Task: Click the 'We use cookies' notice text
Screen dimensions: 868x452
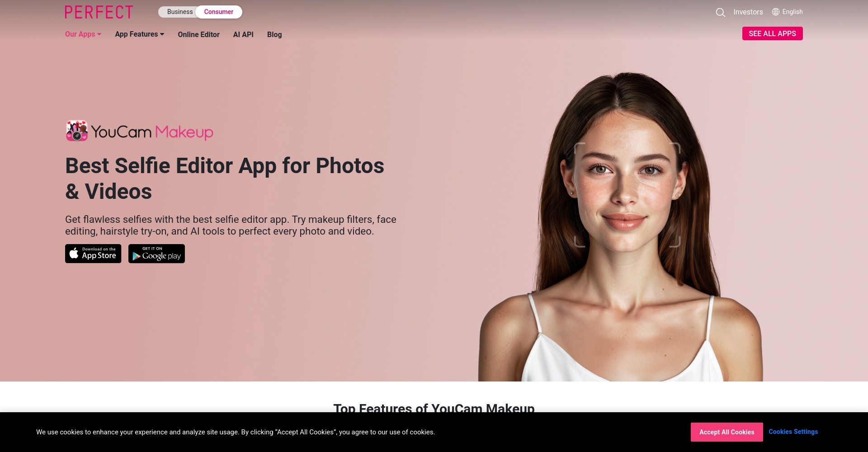Action: pos(236,432)
